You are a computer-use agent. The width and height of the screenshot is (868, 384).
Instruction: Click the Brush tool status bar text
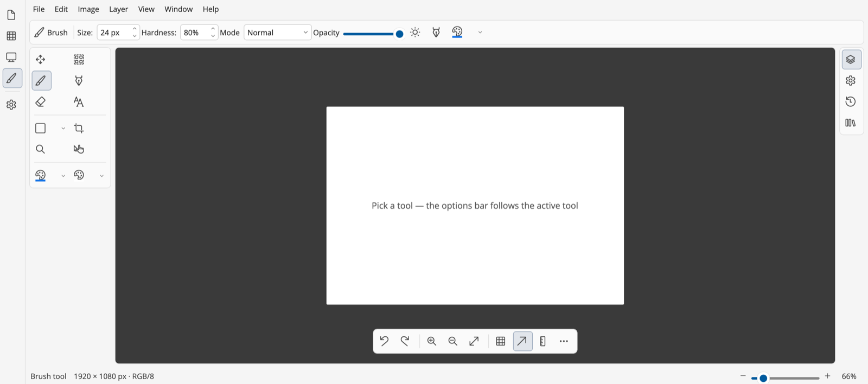pyautogui.click(x=48, y=376)
